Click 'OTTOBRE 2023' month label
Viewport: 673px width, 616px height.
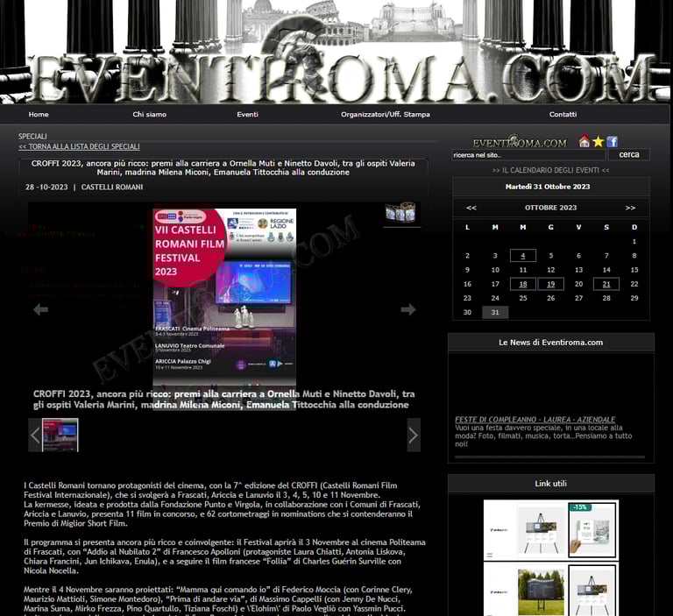click(x=550, y=208)
